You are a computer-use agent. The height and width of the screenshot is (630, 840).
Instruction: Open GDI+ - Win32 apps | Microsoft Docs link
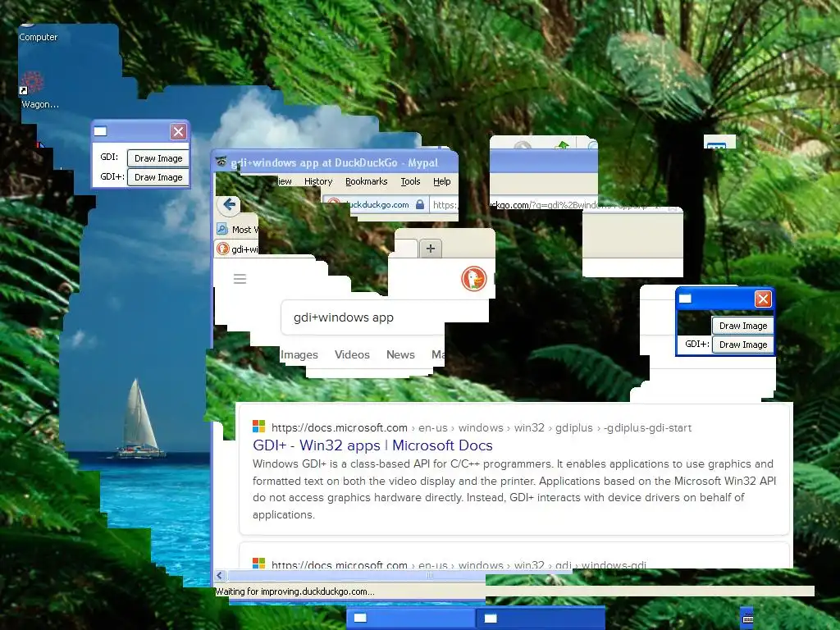click(372, 445)
